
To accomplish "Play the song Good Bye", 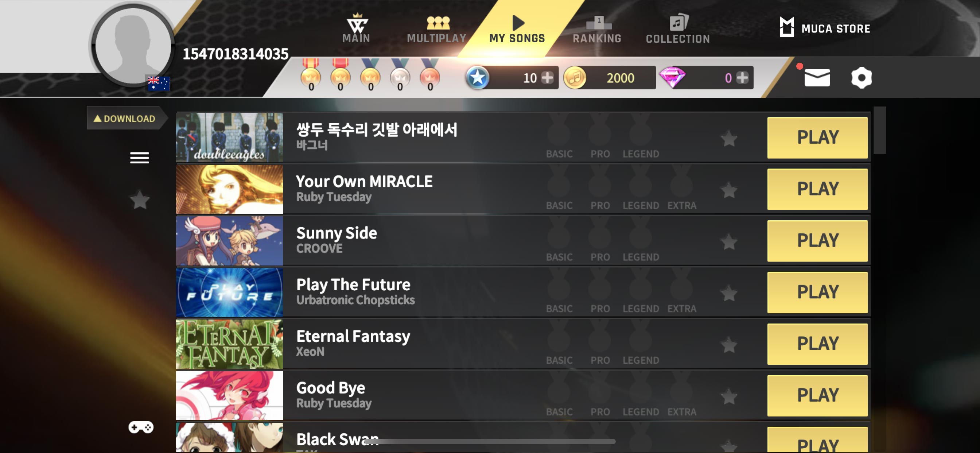I will [x=817, y=395].
